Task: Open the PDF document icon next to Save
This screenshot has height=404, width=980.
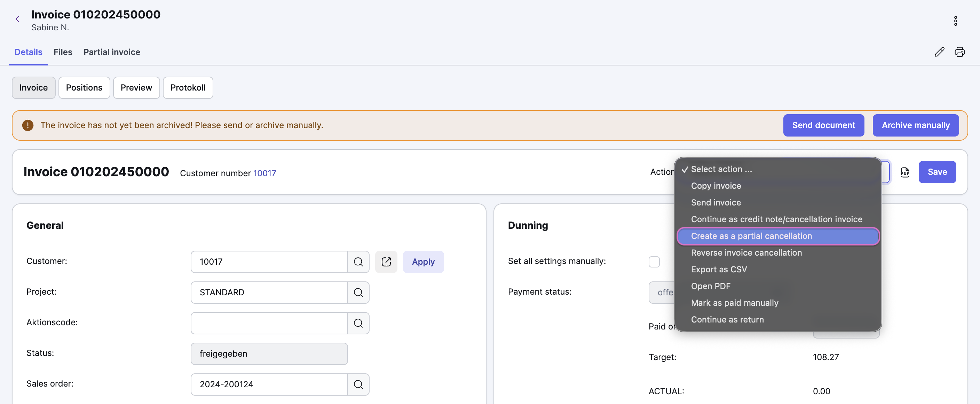Action: click(x=905, y=172)
